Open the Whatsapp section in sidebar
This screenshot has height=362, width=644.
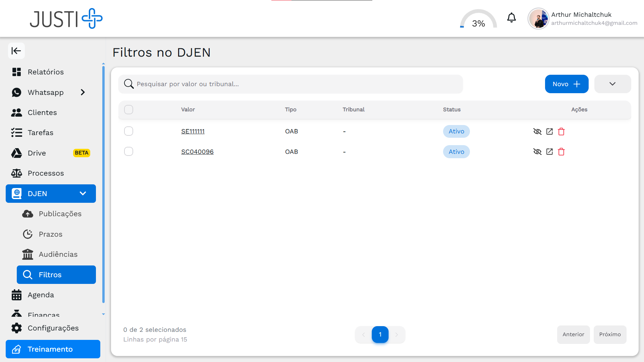coord(46,92)
